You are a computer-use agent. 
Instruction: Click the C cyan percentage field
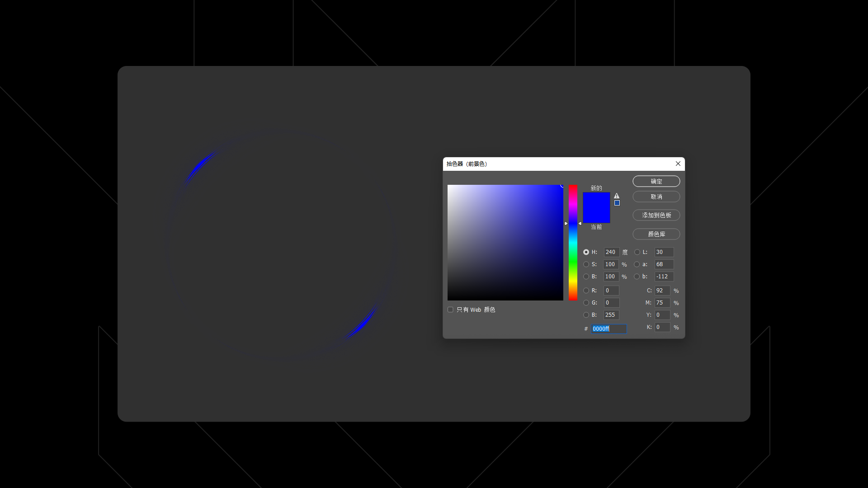[662, 291]
